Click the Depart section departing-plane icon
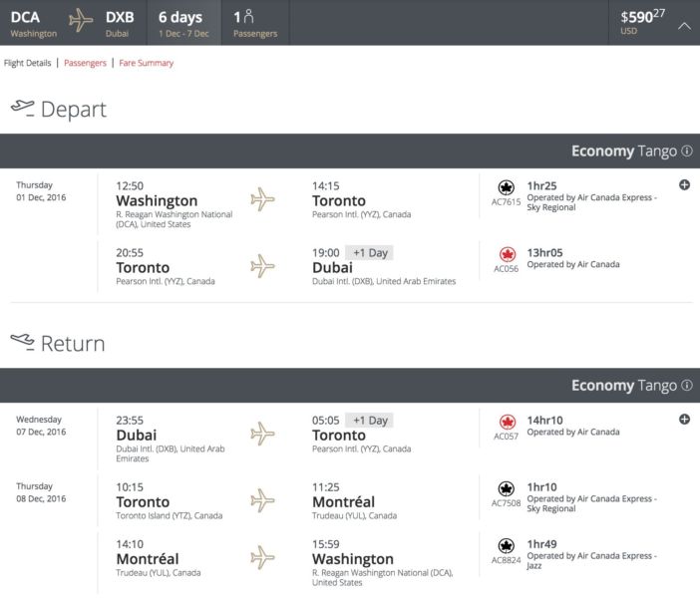This screenshot has width=700, height=598. [x=22, y=107]
